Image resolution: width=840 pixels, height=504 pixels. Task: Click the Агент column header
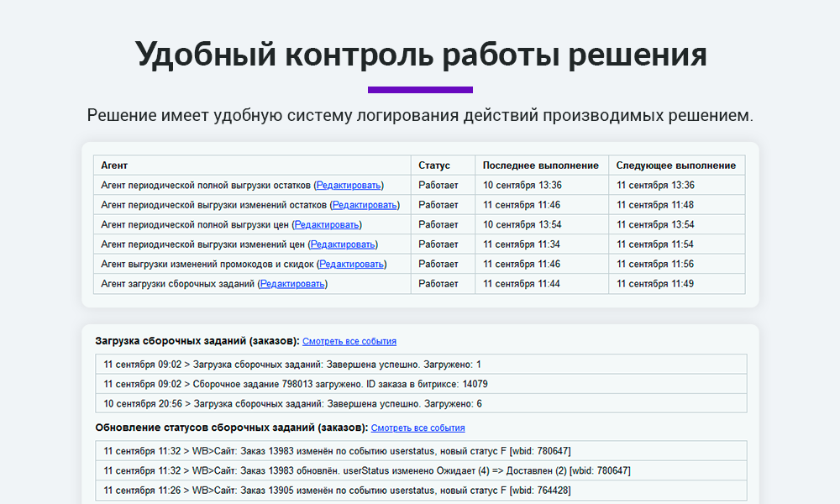114,165
